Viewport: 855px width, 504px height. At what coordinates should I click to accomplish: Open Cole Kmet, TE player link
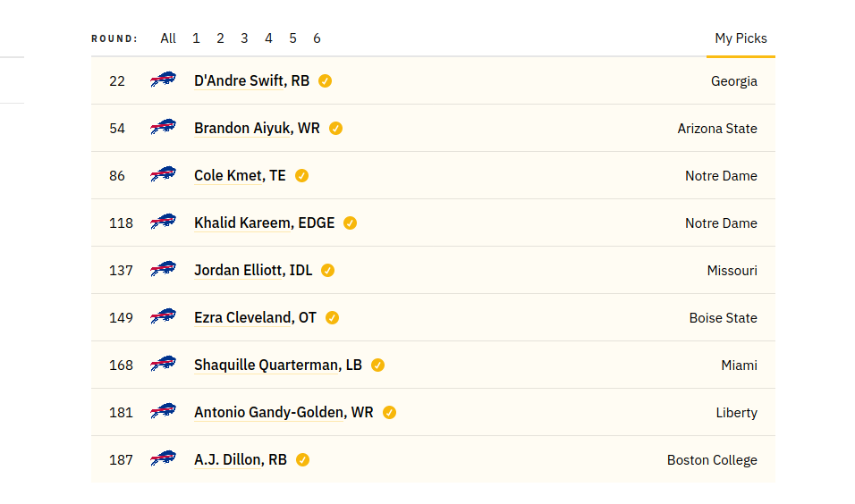click(240, 175)
